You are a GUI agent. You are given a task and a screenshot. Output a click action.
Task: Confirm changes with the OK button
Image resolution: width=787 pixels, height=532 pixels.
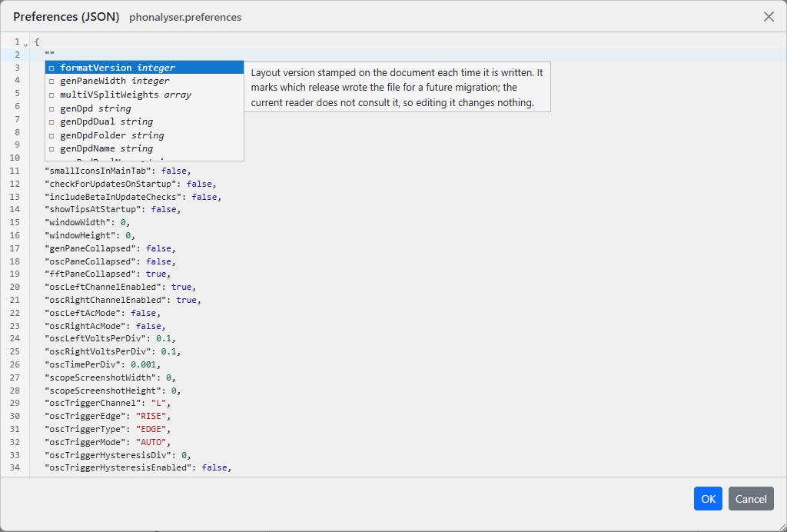(708, 499)
